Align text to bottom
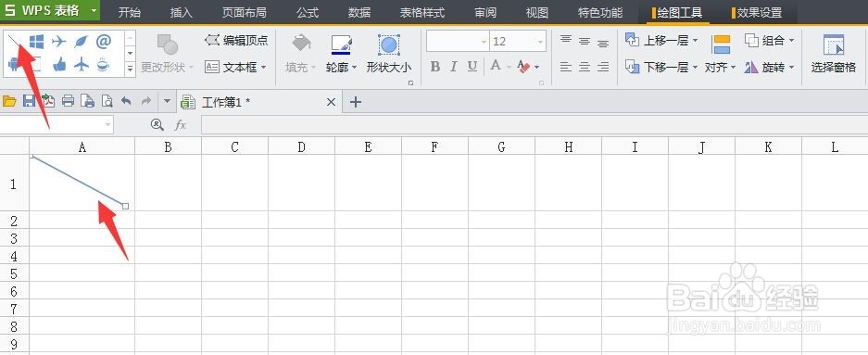This screenshot has height=355, width=868. (x=603, y=43)
